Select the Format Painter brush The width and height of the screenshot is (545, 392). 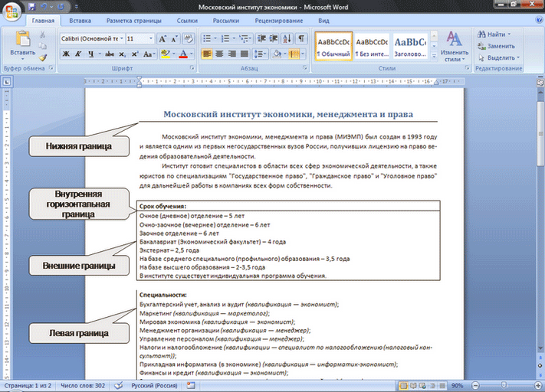click(x=42, y=57)
